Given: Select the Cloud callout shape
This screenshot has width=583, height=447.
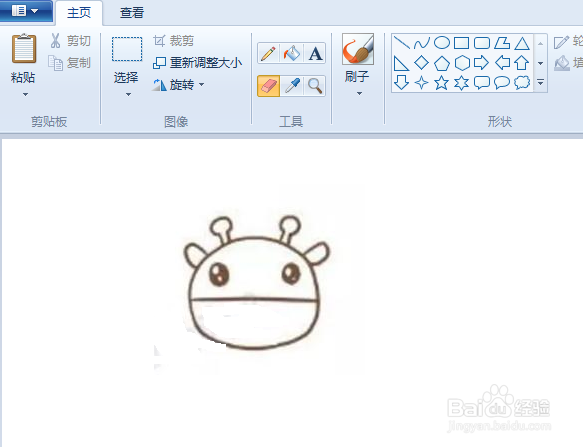Looking at the screenshot, I should coord(522,83).
